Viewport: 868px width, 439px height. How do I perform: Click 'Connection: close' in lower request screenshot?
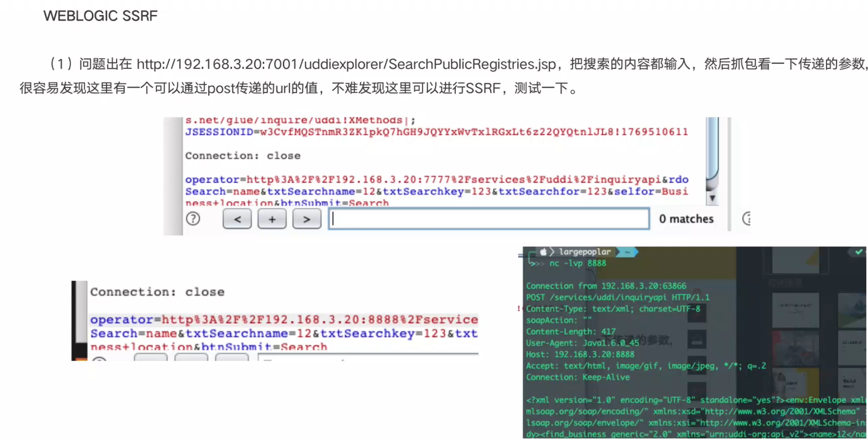point(157,292)
